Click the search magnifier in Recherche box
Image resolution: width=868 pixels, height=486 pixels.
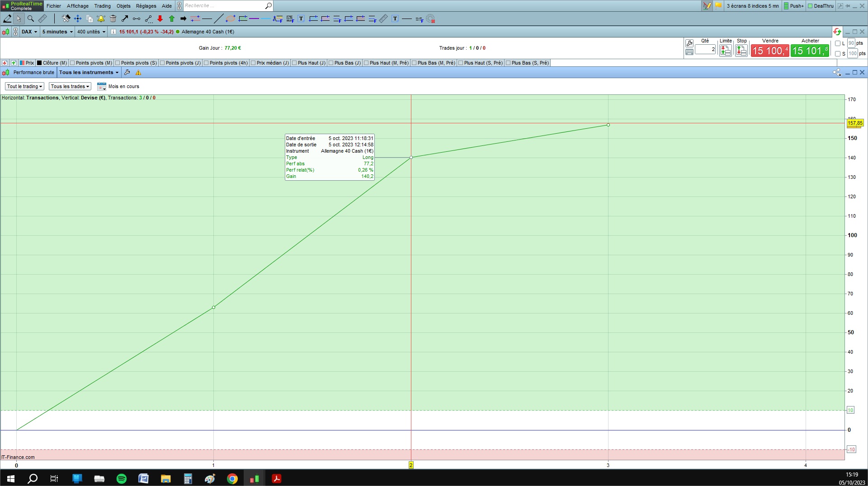pos(268,6)
